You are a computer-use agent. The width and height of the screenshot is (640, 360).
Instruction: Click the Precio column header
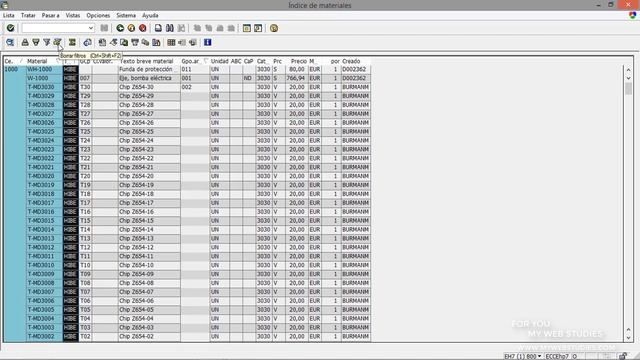[298, 61]
